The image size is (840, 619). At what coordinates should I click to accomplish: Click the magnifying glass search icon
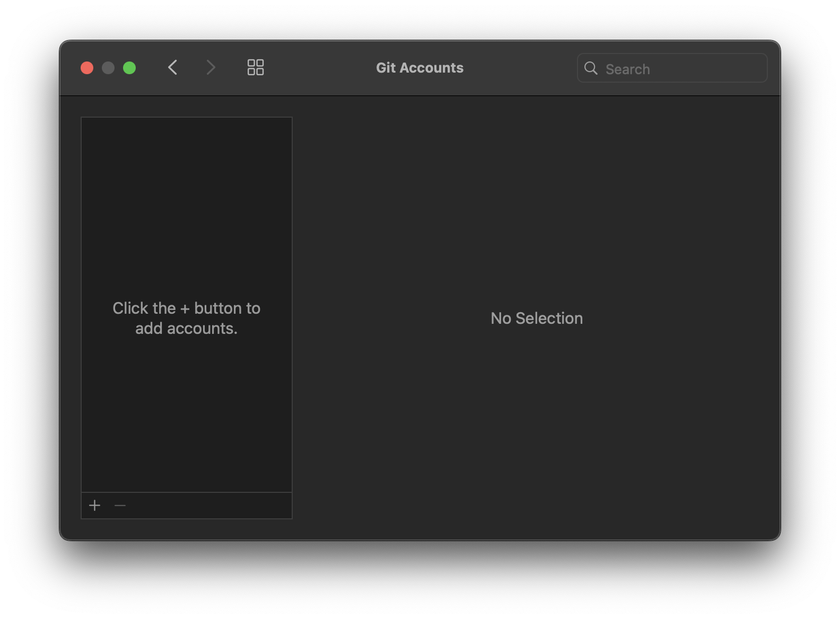(x=591, y=68)
